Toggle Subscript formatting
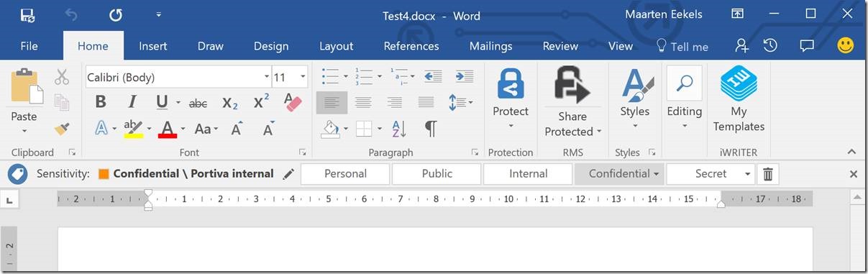868x274 pixels. tap(230, 104)
